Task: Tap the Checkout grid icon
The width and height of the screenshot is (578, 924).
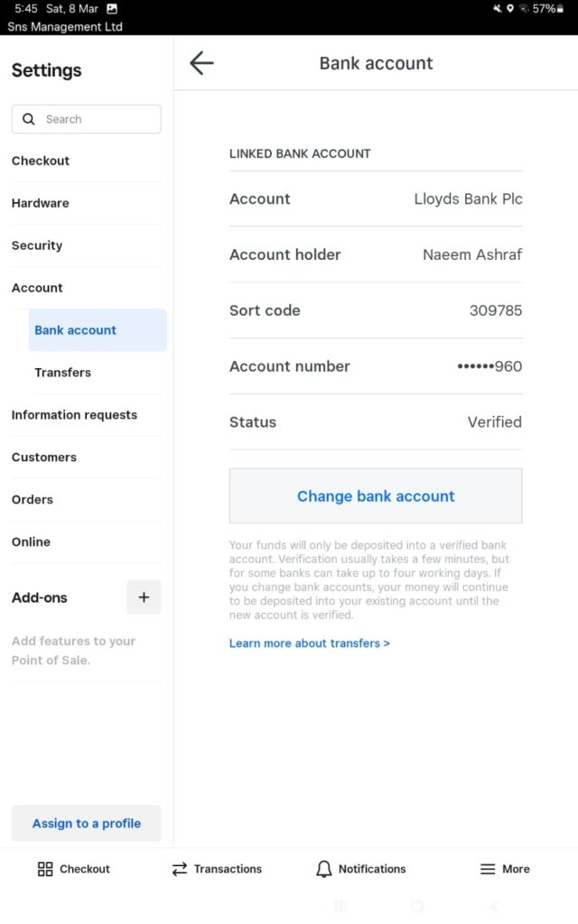Action: pyautogui.click(x=45, y=869)
